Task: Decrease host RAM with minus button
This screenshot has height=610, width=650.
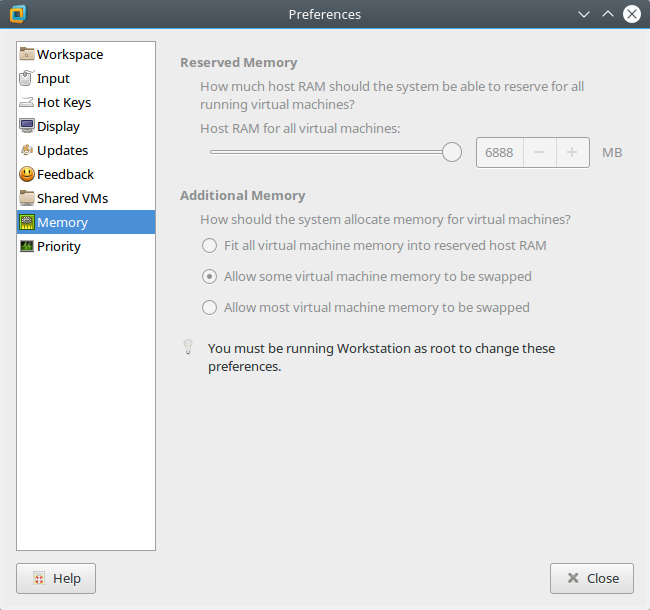Action: pyautogui.click(x=539, y=152)
